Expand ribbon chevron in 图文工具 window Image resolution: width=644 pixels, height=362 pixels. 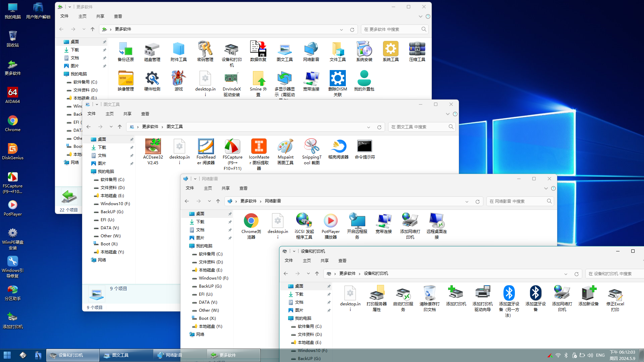point(447,114)
